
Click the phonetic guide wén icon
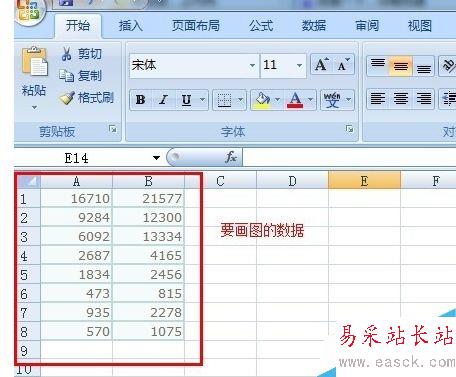[x=332, y=100]
